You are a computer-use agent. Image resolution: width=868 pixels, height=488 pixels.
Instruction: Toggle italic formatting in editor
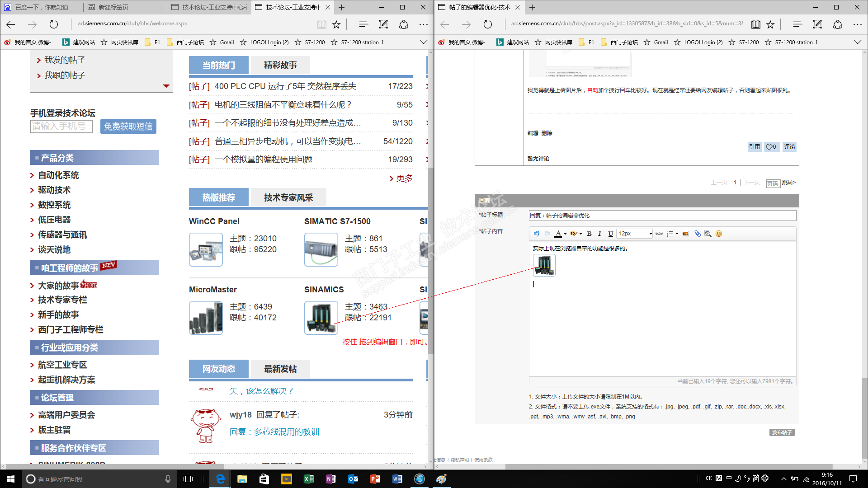(599, 234)
